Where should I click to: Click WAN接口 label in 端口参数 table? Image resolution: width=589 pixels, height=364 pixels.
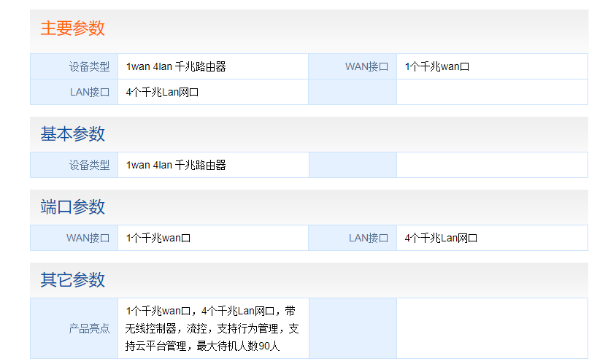[88, 238]
